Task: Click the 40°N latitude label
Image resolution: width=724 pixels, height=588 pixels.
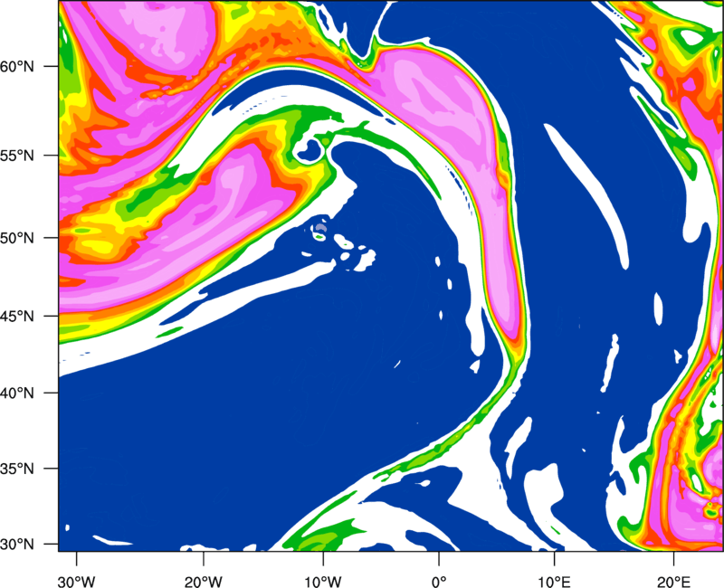Action: pos(17,394)
